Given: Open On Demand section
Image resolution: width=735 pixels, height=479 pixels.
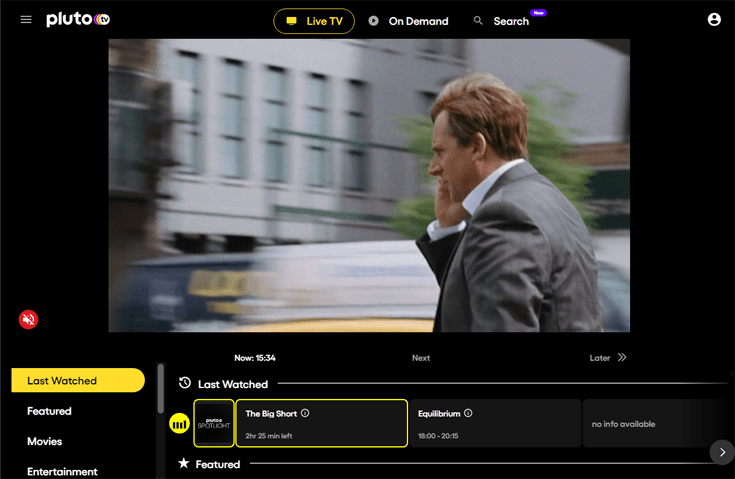Looking at the screenshot, I should point(408,21).
